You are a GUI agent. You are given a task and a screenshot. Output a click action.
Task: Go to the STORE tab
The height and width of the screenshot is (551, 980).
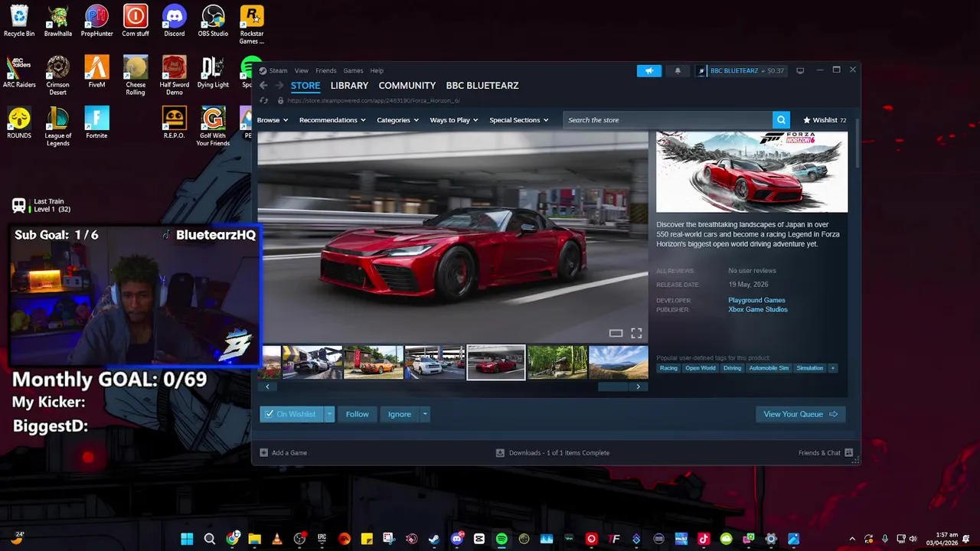[305, 86]
